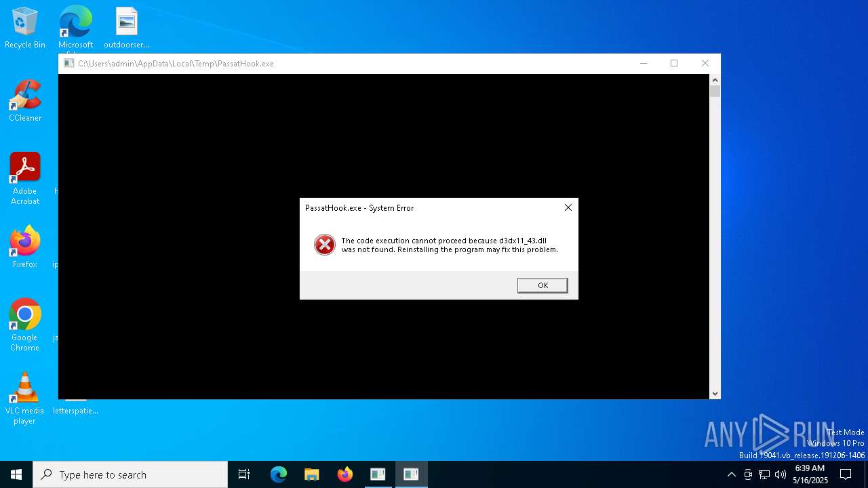
Task: Click the console scrollbar down arrow
Action: pos(715,394)
